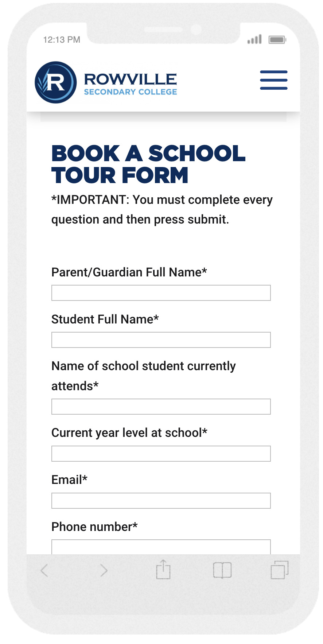323x644 pixels.
Task: Open the browser share icon
Action: (163, 569)
